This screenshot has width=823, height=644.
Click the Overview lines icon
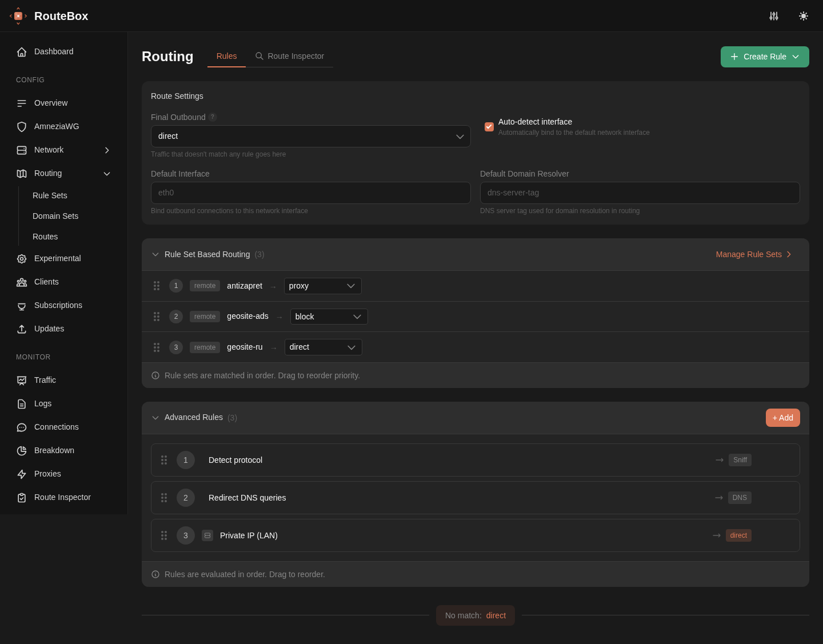pyautogui.click(x=22, y=103)
